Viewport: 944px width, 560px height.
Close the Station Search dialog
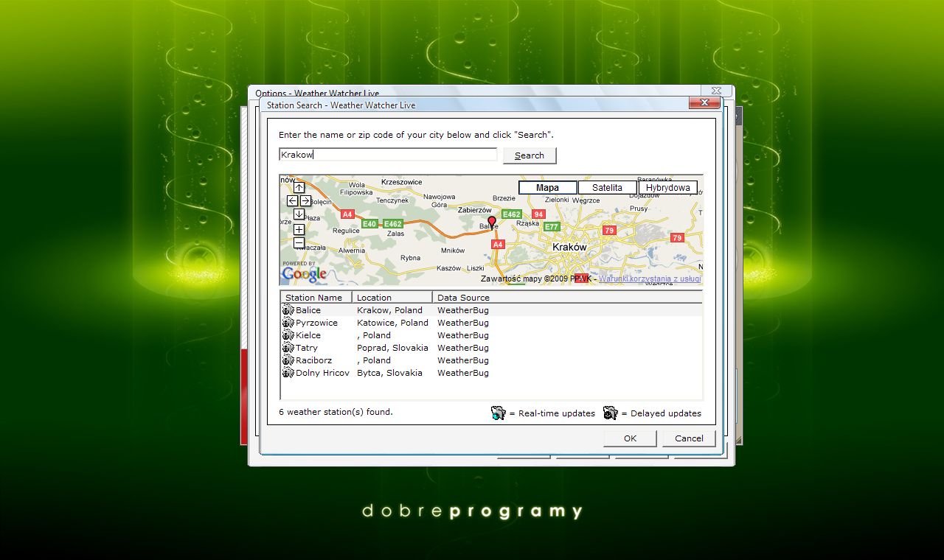tap(704, 102)
